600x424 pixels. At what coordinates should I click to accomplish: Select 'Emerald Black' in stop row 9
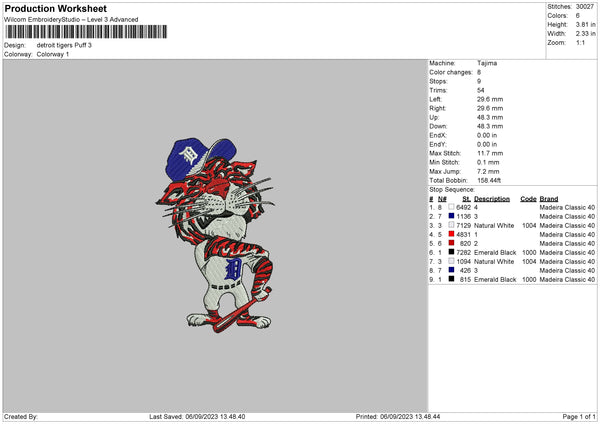495,279
